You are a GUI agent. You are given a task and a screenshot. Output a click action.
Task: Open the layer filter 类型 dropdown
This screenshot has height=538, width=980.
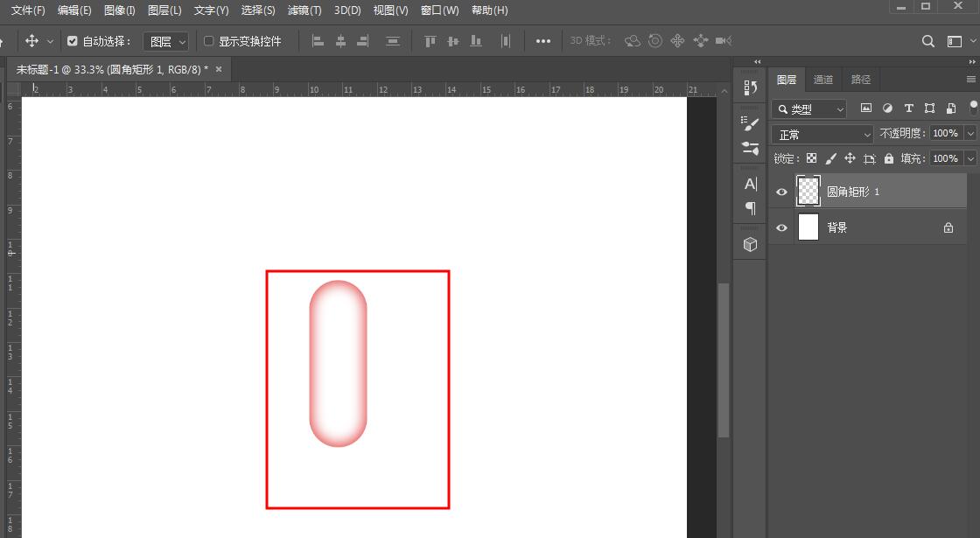(807, 108)
